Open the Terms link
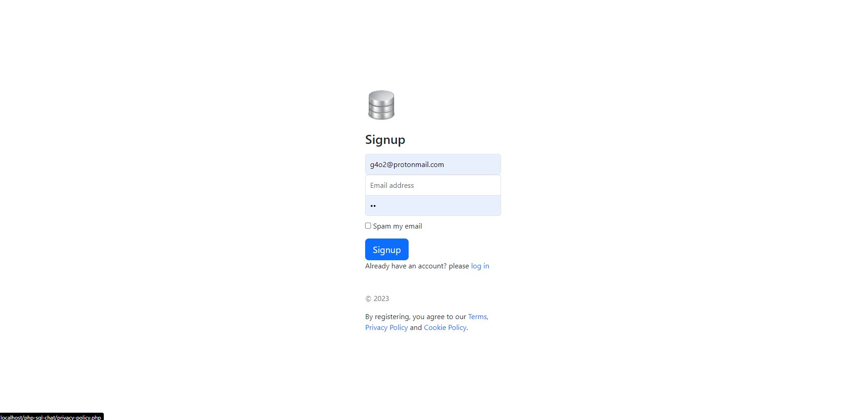Viewport: 868px width, 420px height. (x=478, y=317)
